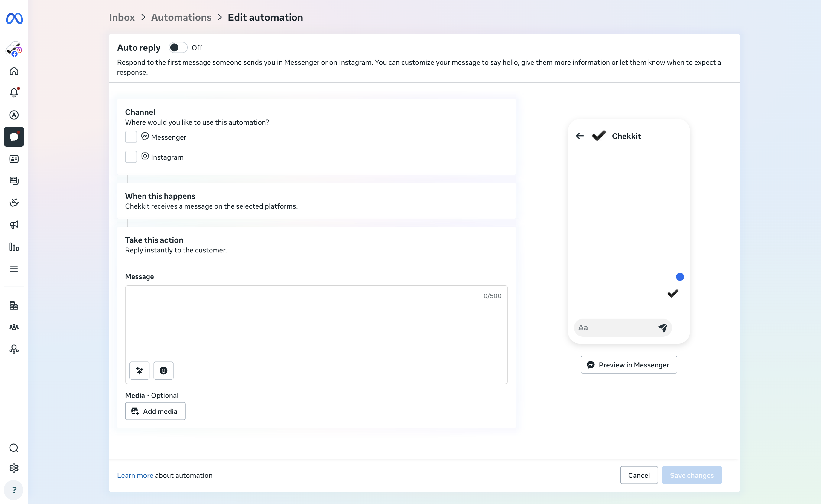The height and width of the screenshot is (504, 821).
Task: Click the When this happens heading
Action: 160,196
